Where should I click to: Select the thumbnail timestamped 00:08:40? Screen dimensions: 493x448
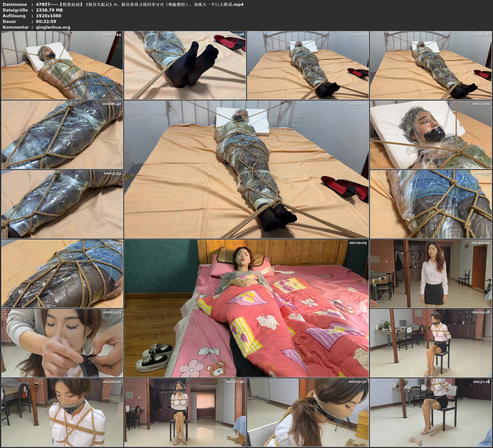pyautogui.click(x=62, y=135)
